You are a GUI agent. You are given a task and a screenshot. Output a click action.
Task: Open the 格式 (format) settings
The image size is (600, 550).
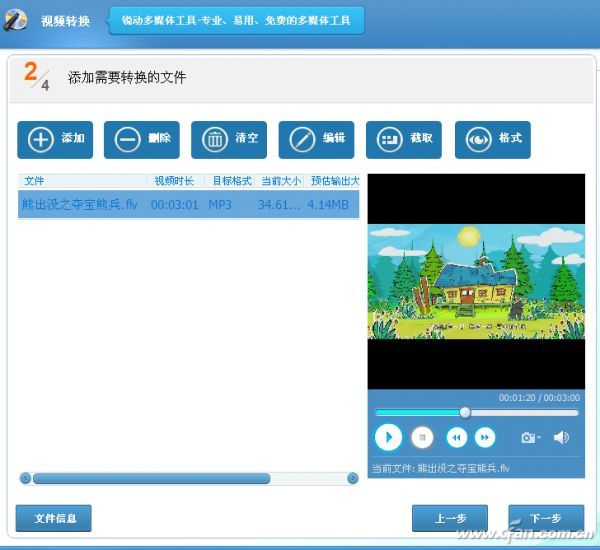[x=493, y=140]
